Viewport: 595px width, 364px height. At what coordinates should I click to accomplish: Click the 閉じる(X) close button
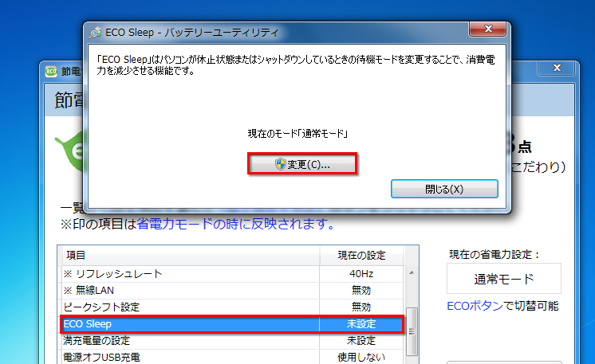[444, 189]
